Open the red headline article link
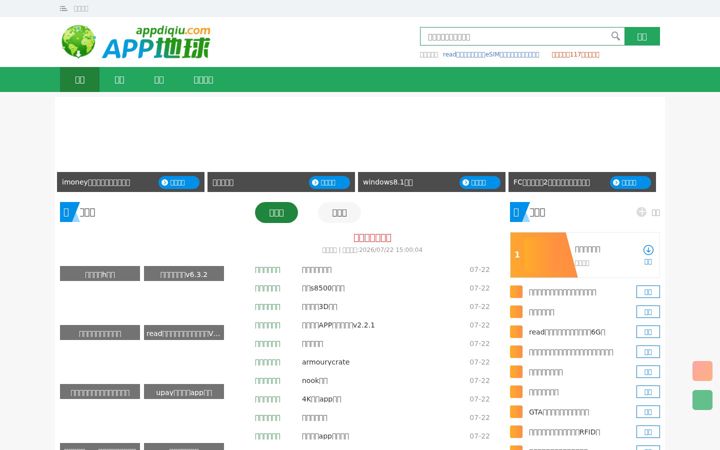Image resolution: width=720 pixels, height=450 pixels. (x=372, y=237)
